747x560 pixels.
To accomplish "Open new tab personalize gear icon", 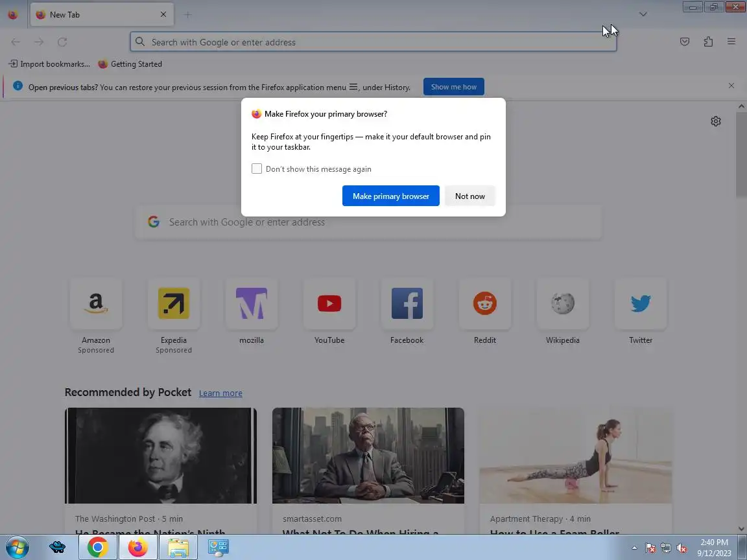I will click(x=716, y=121).
